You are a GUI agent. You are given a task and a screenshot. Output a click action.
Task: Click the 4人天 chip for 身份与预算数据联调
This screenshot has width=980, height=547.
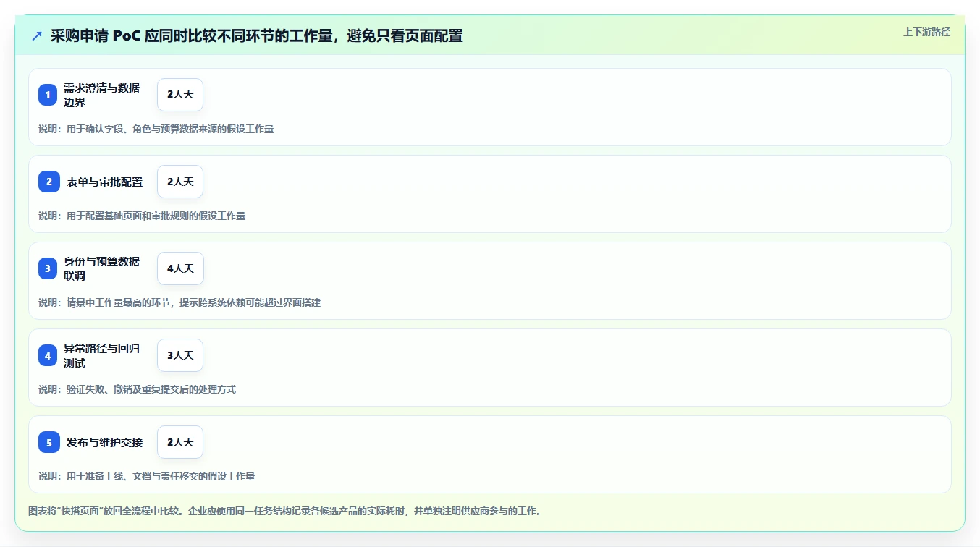(180, 268)
